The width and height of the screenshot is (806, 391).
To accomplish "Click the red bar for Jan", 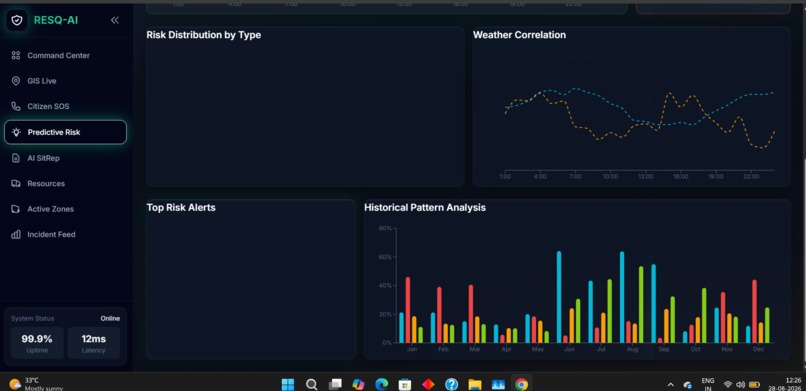I will coord(408,310).
